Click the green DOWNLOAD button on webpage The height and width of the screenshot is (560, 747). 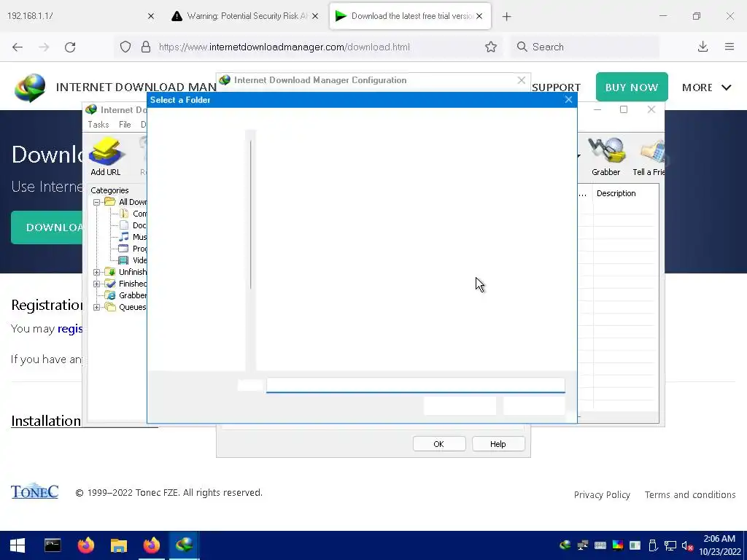[47, 227]
